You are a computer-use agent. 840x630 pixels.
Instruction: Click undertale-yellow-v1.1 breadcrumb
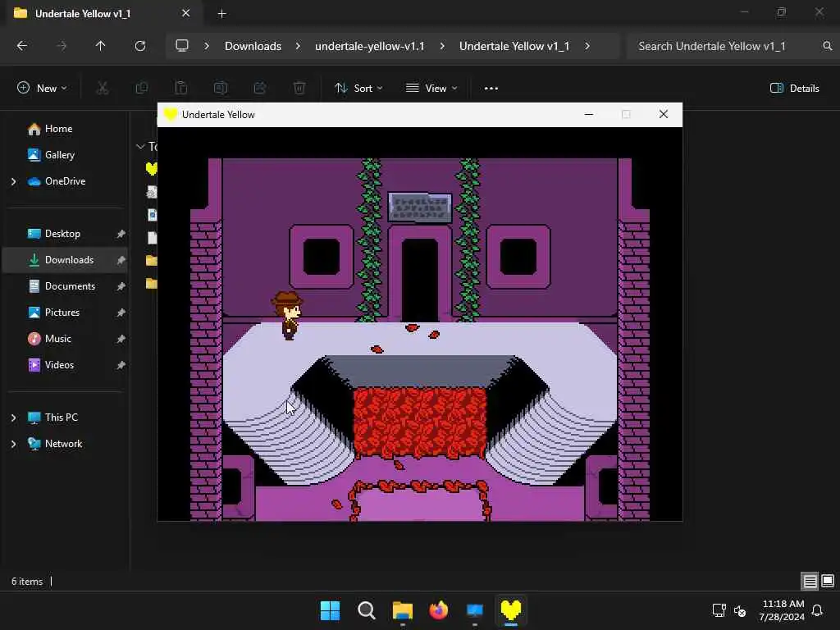(x=370, y=46)
